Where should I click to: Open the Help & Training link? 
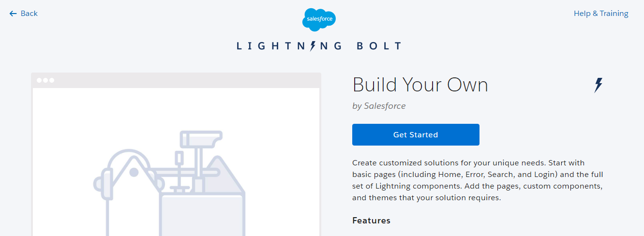(601, 14)
